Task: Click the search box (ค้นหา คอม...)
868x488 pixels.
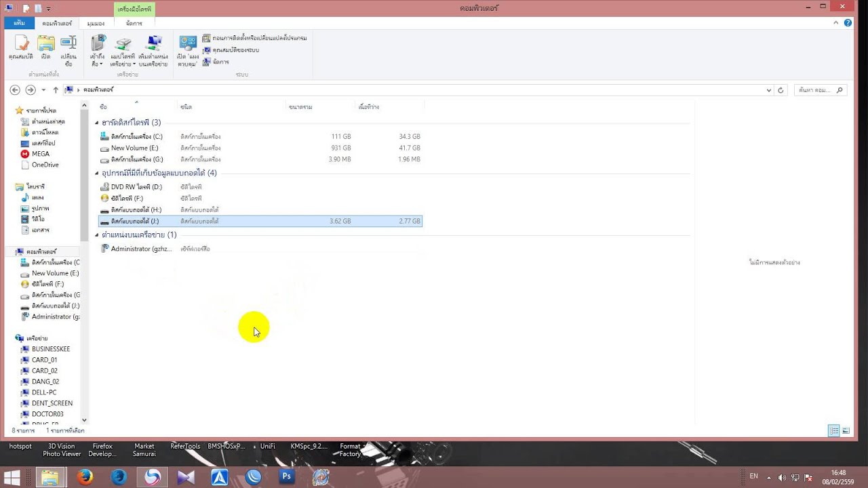Action: (820, 89)
